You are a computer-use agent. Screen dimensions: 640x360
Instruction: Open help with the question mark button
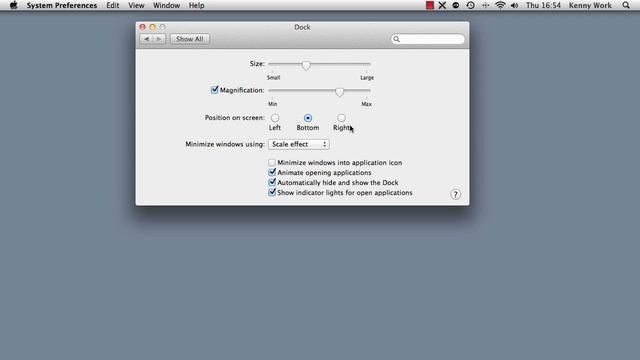(456, 194)
